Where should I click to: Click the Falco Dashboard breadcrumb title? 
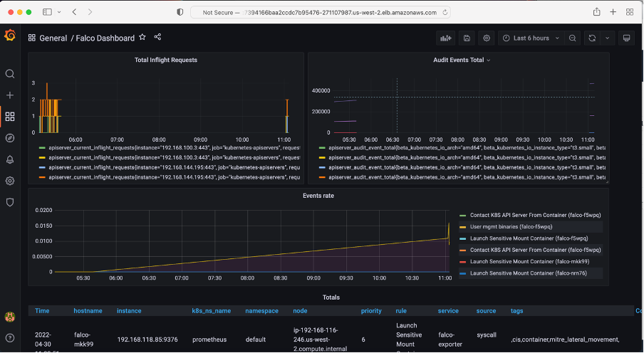pos(105,38)
